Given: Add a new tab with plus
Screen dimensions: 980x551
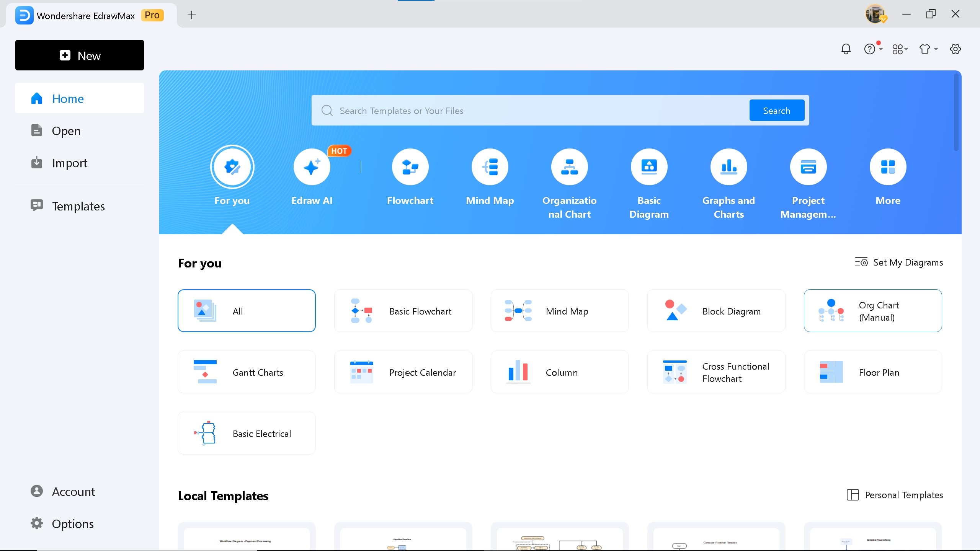Looking at the screenshot, I should tap(192, 15).
